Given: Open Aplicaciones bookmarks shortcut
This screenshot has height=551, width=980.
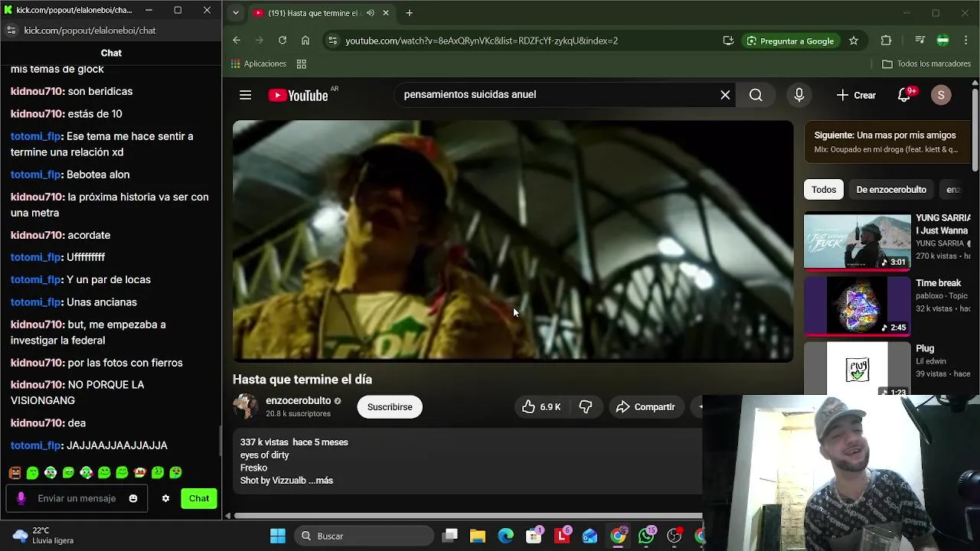Looking at the screenshot, I should (x=259, y=64).
